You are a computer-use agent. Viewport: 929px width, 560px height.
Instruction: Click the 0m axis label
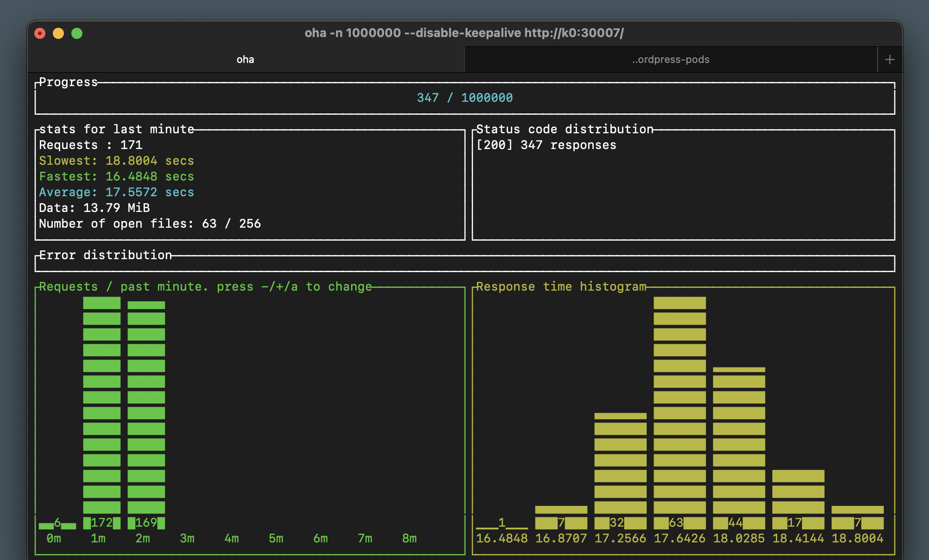coord(54,538)
